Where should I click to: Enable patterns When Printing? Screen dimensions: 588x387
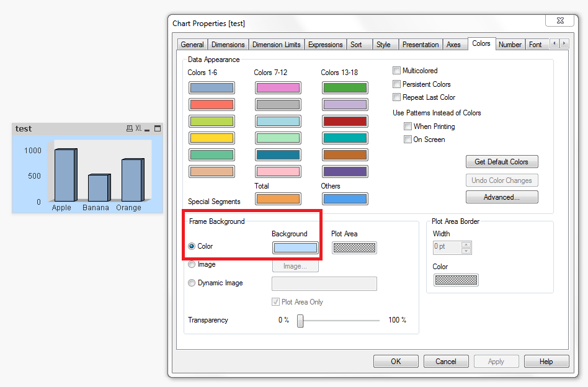(408, 127)
